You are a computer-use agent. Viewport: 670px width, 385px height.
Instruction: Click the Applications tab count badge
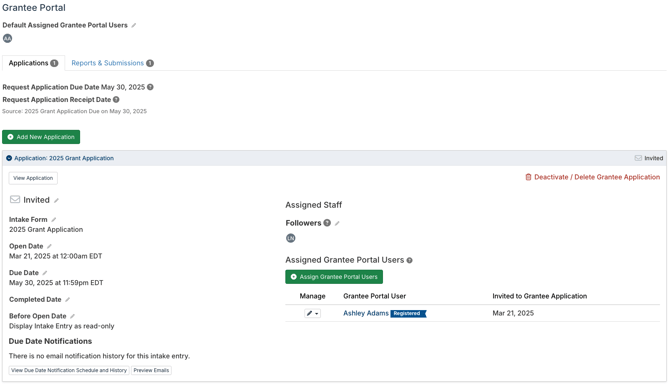point(54,63)
